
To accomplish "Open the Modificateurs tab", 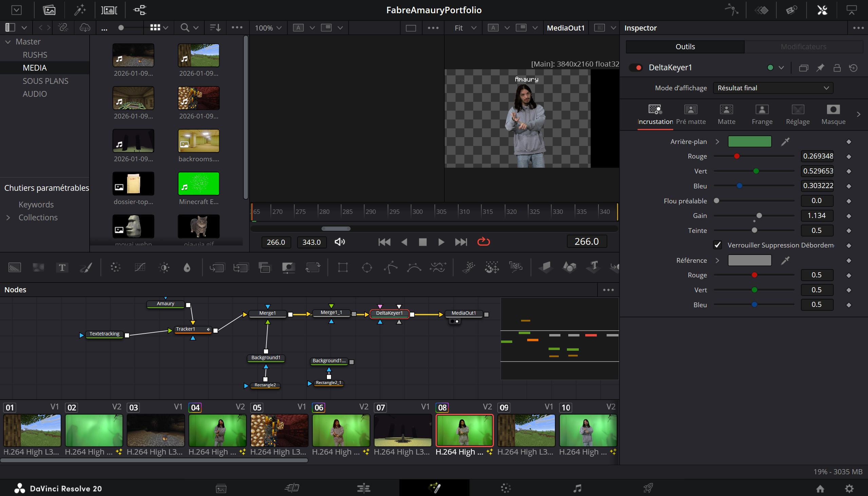I will pos(803,47).
